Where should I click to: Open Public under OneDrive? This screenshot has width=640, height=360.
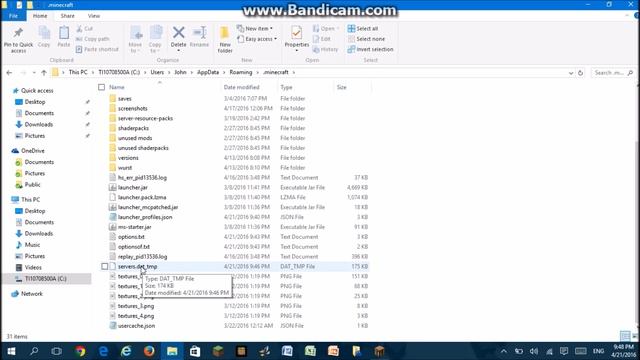click(x=32, y=184)
